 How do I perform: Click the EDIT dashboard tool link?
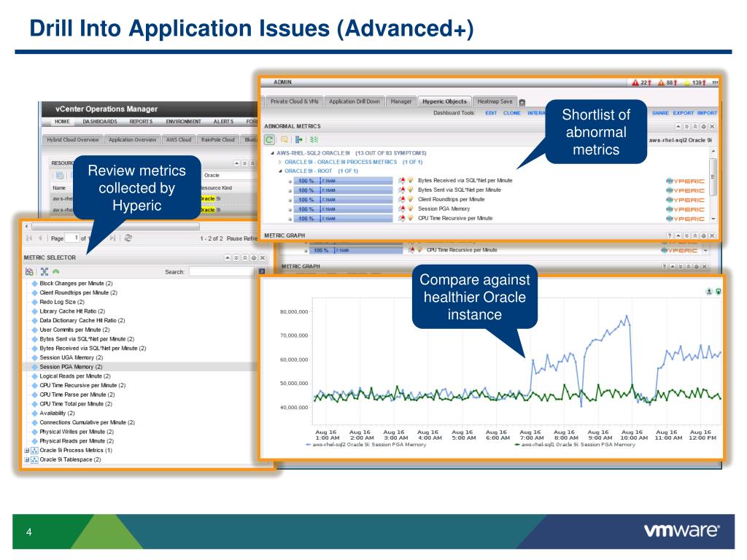click(x=491, y=113)
